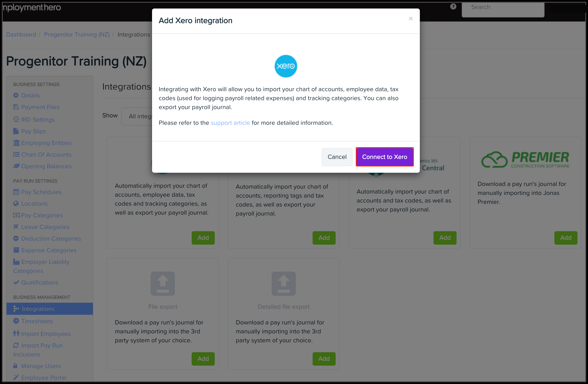Screen dimensions: 588x384
Task: Dismiss the Add Xero integration dialog
Action: [411, 19]
